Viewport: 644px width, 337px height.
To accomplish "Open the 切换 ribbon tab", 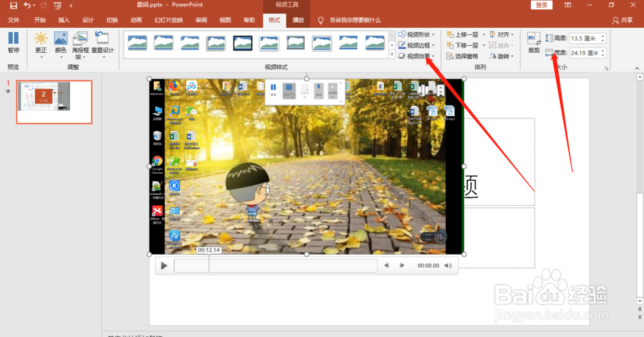I will pos(111,20).
